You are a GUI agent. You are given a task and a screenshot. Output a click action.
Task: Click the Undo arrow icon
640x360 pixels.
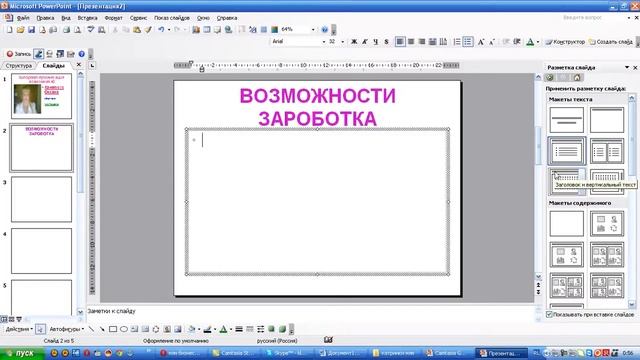pyautogui.click(x=161, y=30)
